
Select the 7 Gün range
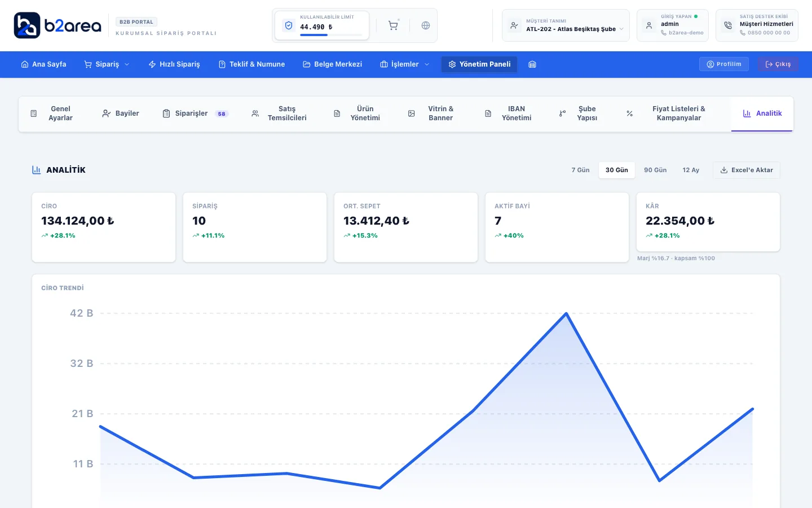click(x=580, y=170)
